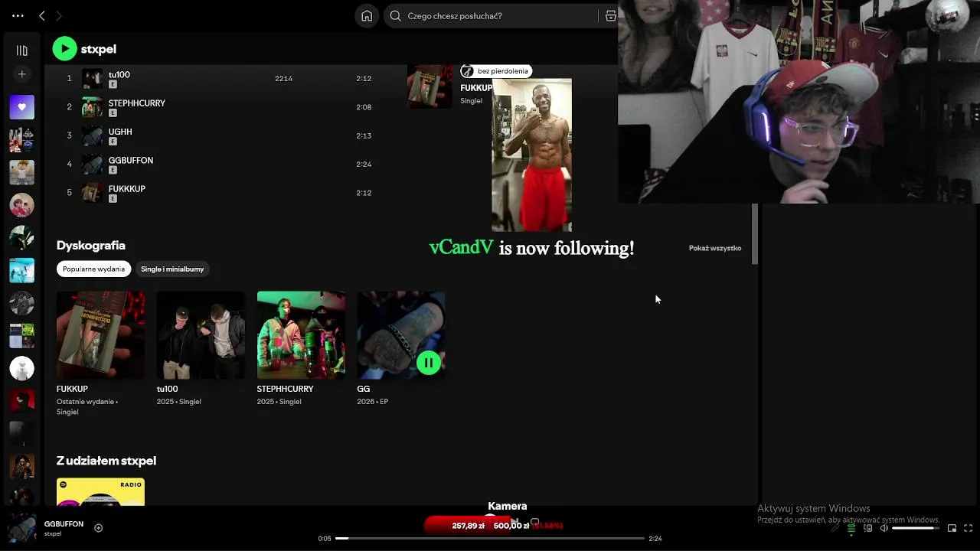The width and height of the screenshot is (980, 551).
Task: Open the teal-blue cover in sidebar
Action: click(21, 270)
